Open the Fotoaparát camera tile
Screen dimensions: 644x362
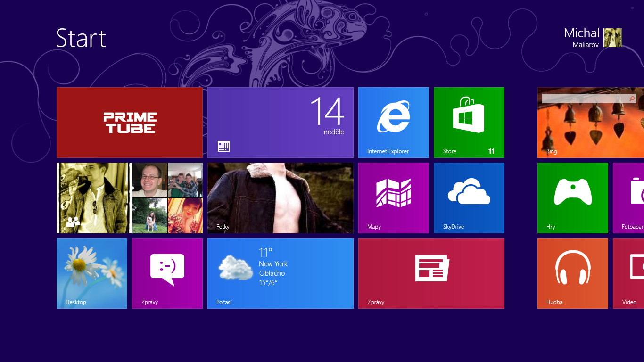click(x=632, y=198)
